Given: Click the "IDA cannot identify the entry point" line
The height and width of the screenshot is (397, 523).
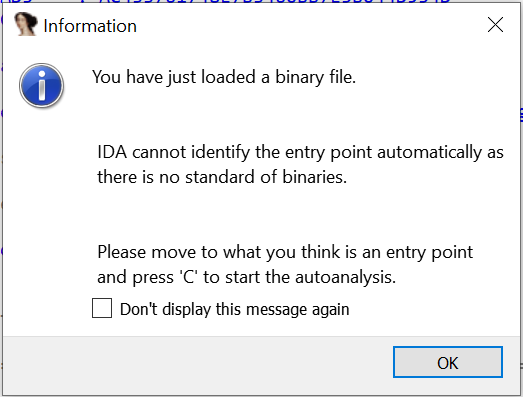Looking at the screenshot, I should [x=300, y=152].
